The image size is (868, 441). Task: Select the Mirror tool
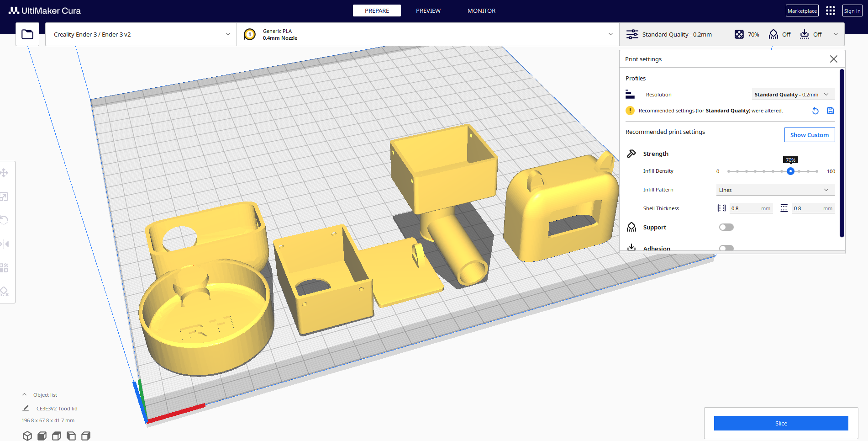point(4,244)
